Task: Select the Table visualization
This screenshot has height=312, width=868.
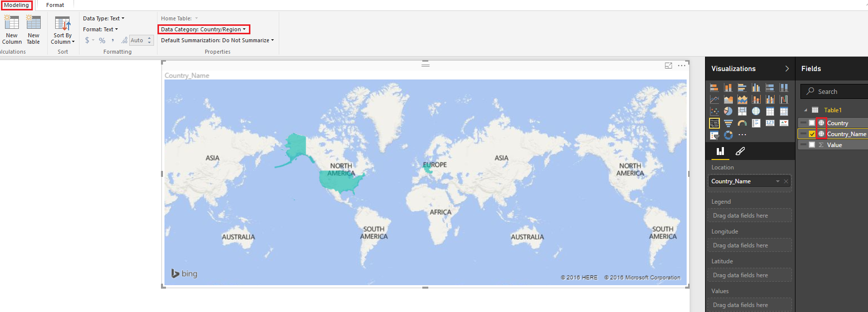Action: pyautogui.click(x=770, y=111)
